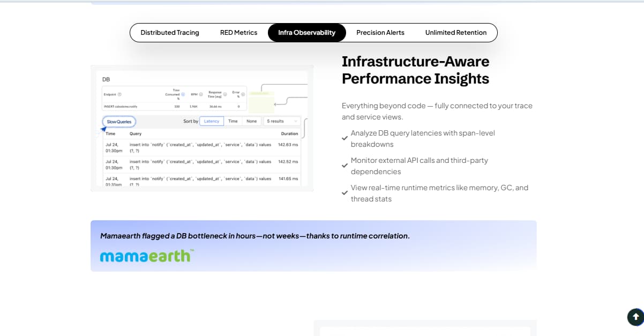Screen dimensions: 644x336
Task: Select the Time sort option
Action: 233,121
